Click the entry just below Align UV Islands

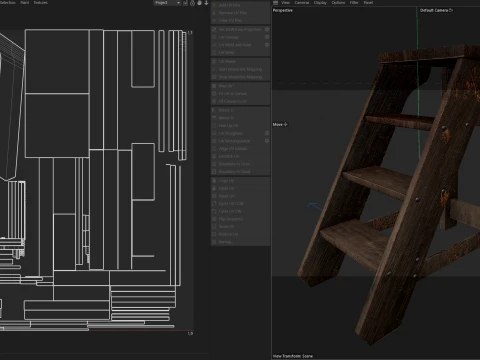(240, 156)
